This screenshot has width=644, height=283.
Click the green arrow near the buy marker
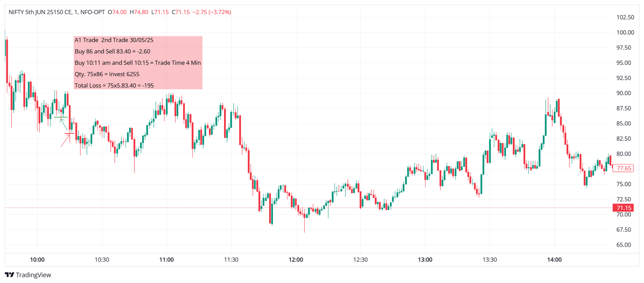64,125
